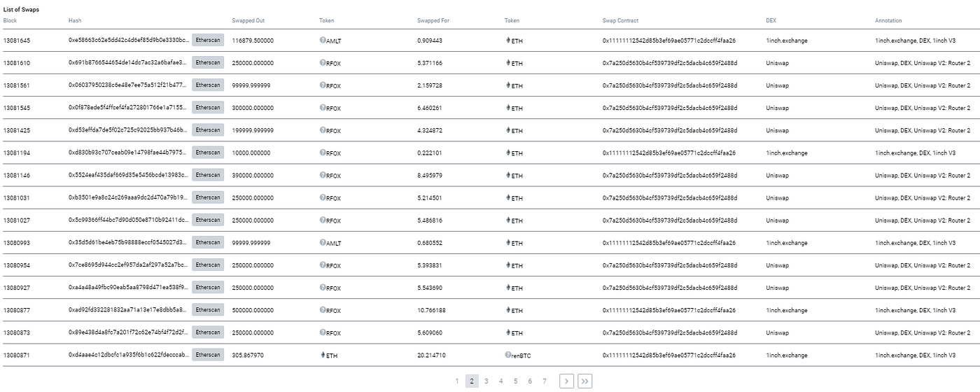The width and height of the screenshot is (980, 392).
Task: Click RFOX token icon in block 13081031 row
Action: click(x=323, y=197)
